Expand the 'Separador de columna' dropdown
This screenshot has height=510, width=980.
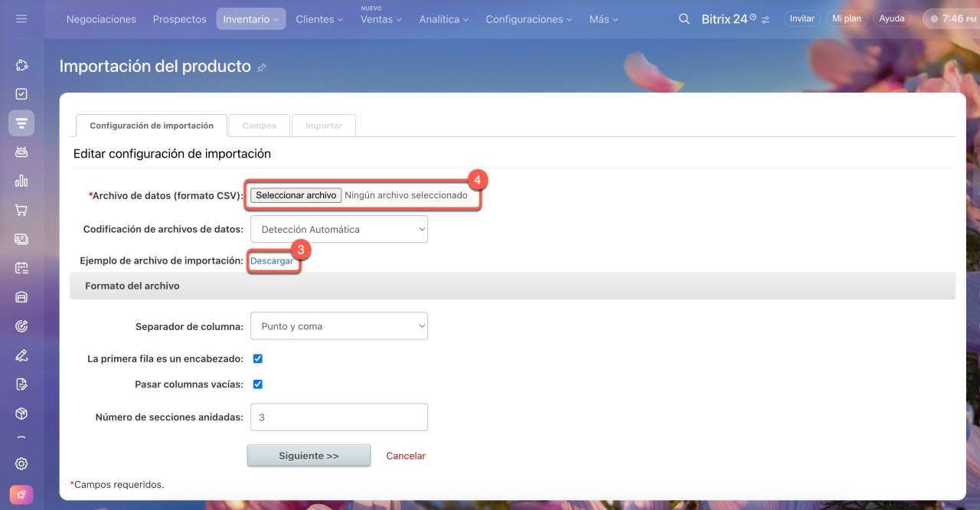(x=338, y=326)
